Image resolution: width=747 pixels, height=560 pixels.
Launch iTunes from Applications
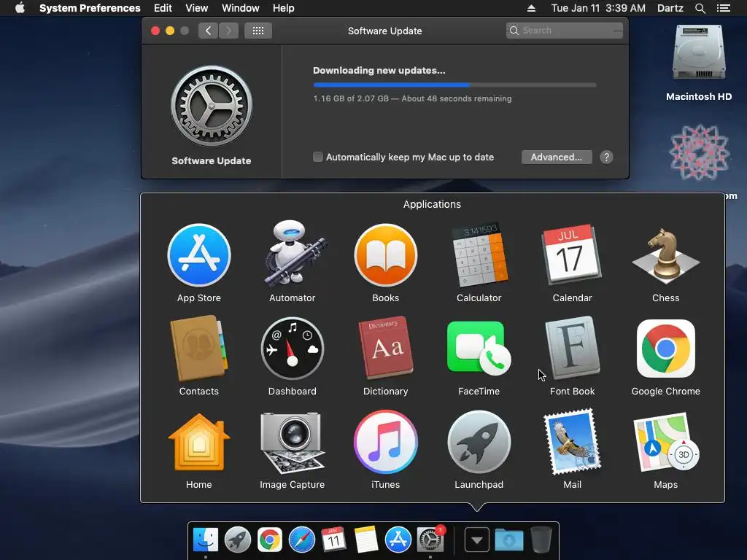(x=385, y=443)
